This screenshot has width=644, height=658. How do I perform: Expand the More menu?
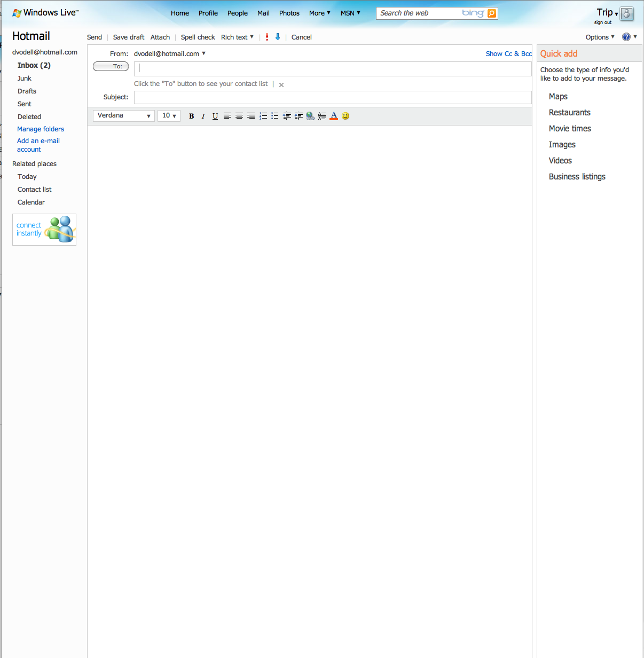[x=320, y=13]
